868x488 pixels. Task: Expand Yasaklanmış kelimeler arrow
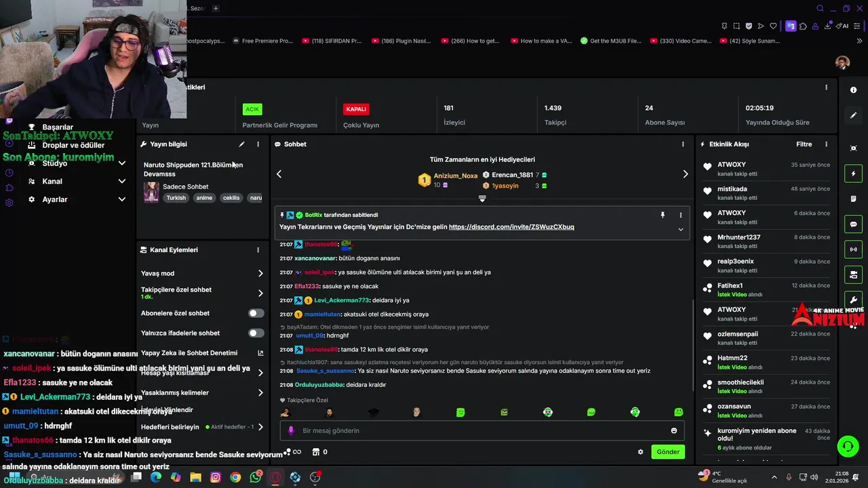pyautogui.click(x=260, y=392)
